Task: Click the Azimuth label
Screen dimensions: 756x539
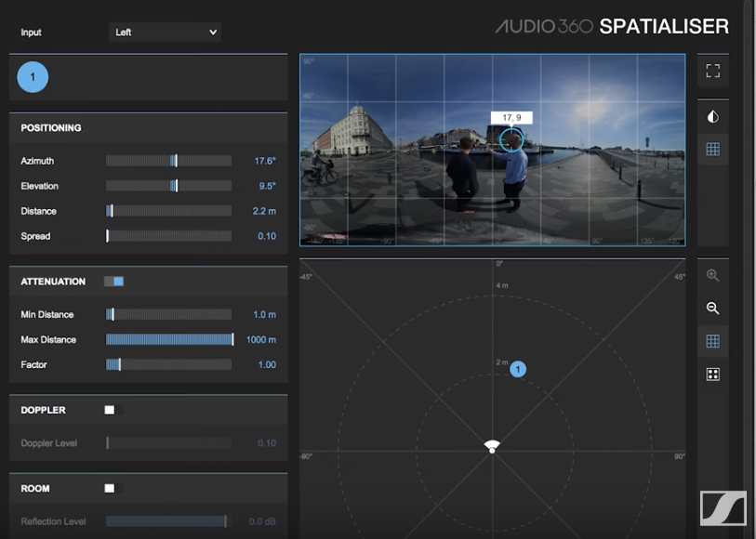Action: coord(37,161)
